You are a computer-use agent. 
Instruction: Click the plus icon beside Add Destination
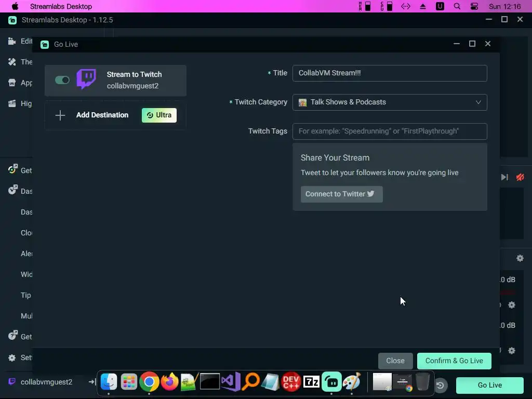click(60, 115)
